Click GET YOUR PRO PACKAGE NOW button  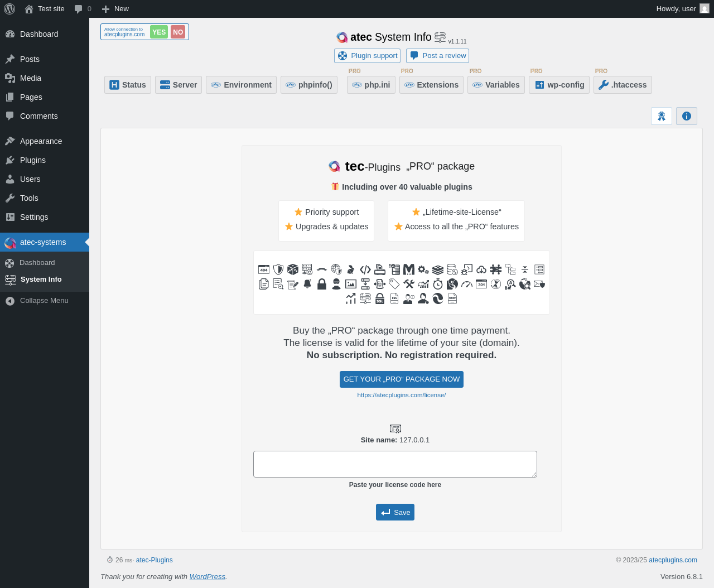(x=402, y=379)
